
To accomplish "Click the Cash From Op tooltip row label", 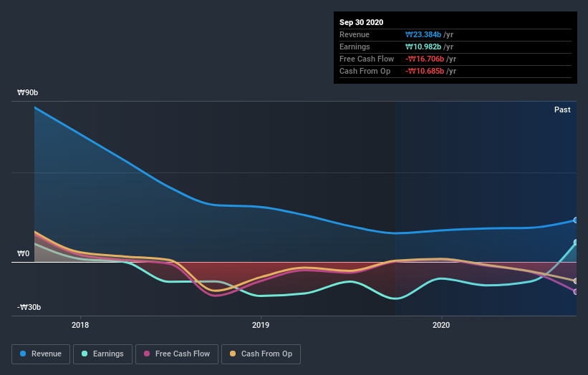I will coord(365,71).
